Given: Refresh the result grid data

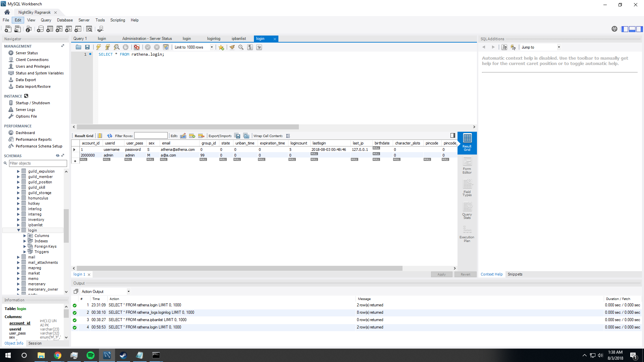Looking at the screenshot, I should 110,136.
